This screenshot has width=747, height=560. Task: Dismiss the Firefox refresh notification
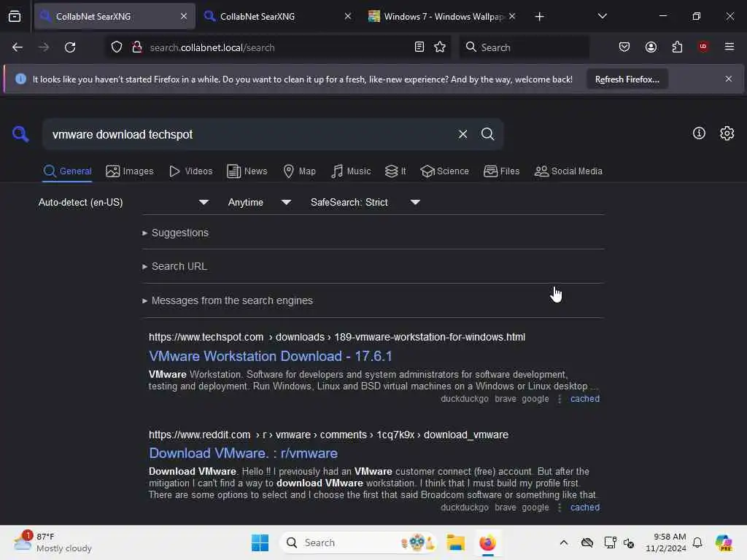click(x=728, y=79)
